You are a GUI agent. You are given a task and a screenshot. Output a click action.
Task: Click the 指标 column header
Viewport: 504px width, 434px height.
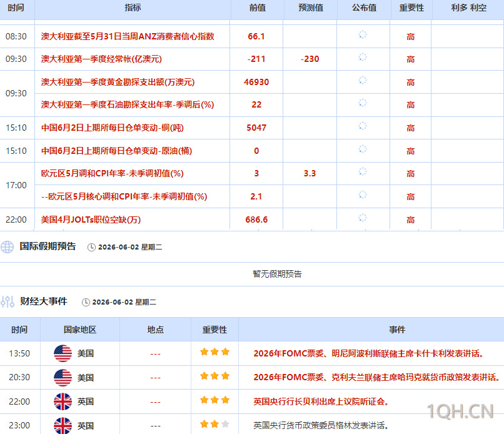[x=133, y=8]
